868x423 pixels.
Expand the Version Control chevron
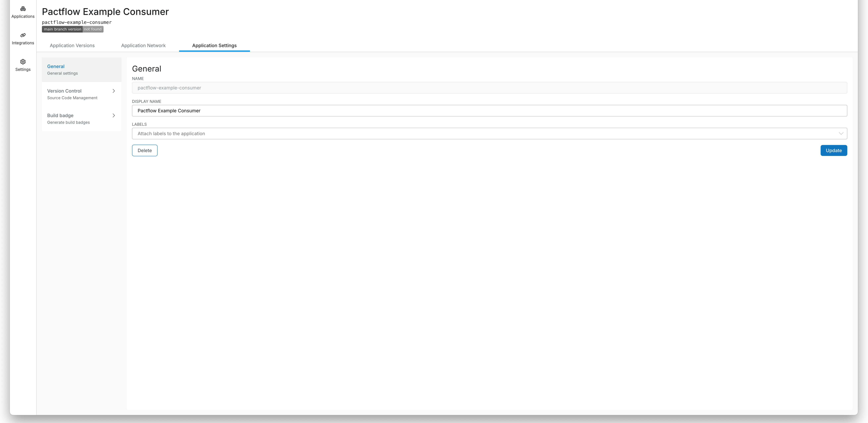click(x=114, y=91)
